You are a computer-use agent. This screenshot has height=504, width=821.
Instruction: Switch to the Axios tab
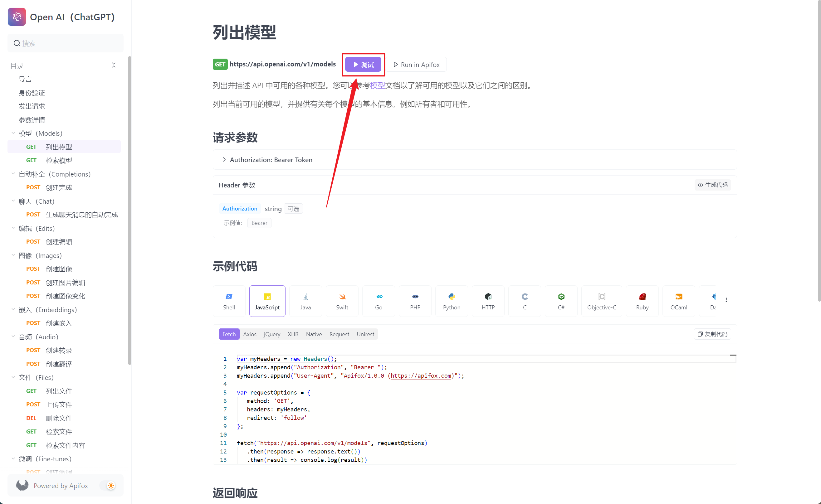coord(249,334)
